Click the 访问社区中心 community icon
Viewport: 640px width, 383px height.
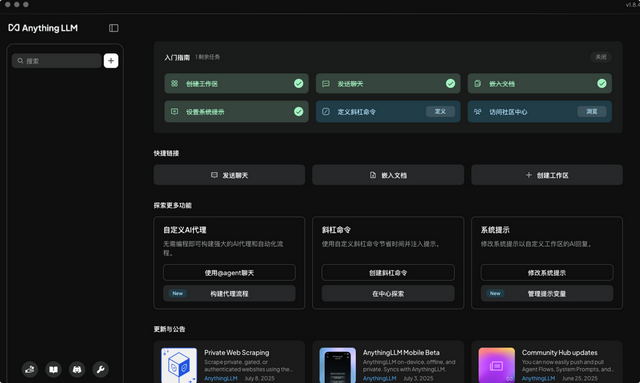(x=478, y=111)
